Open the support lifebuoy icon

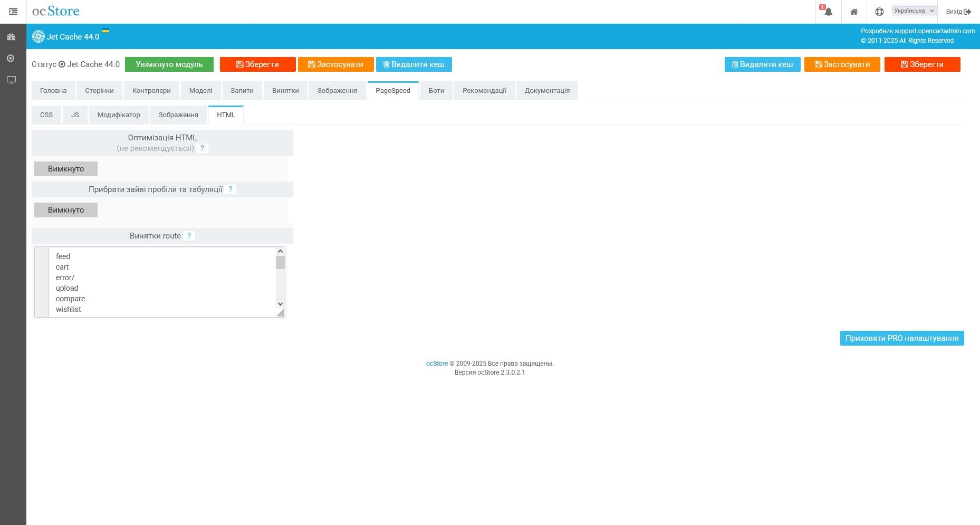point(879,12)
